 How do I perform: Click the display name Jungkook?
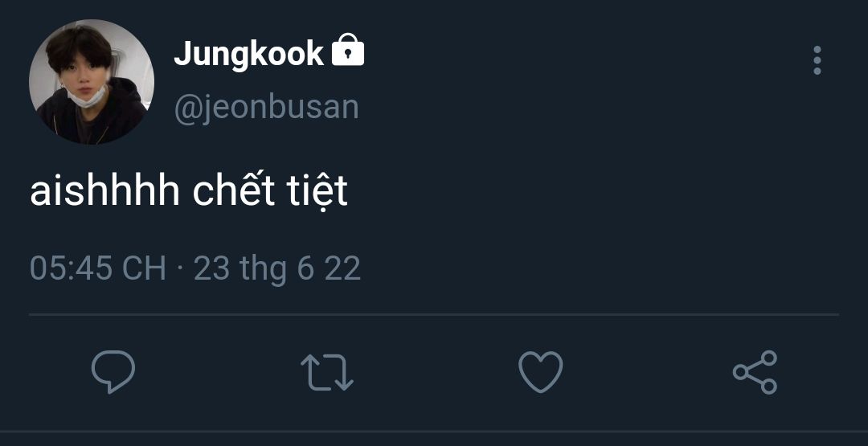(x=249, y=54)
